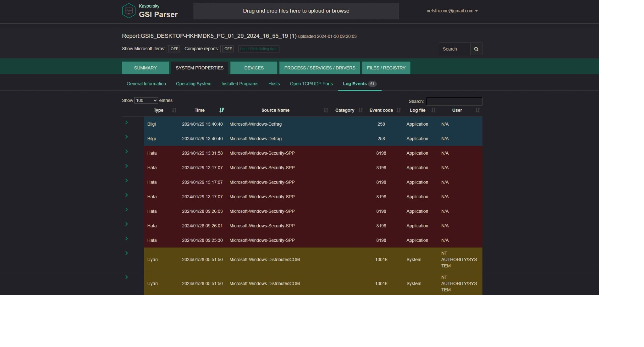Click Security-SPP source in the 13:31:58 row
Viewport: 644px width, 347px height.
pos(262,153)
